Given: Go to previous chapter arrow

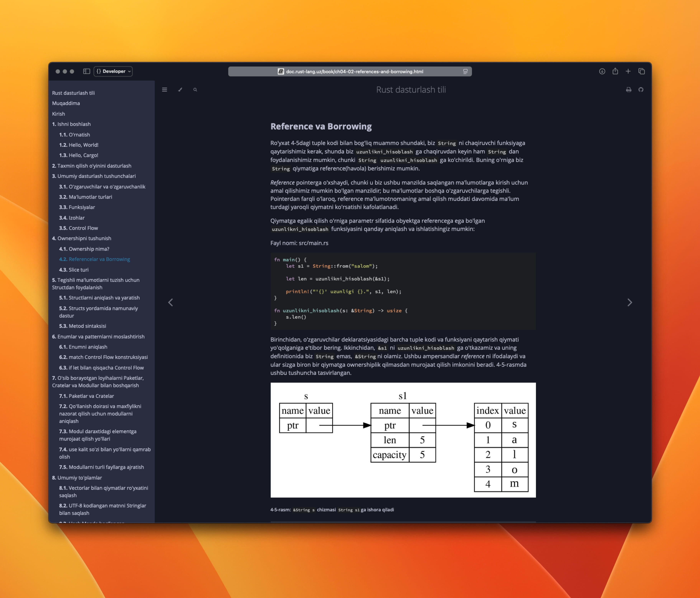Looking at the screenshot, I should pos(171,302).
